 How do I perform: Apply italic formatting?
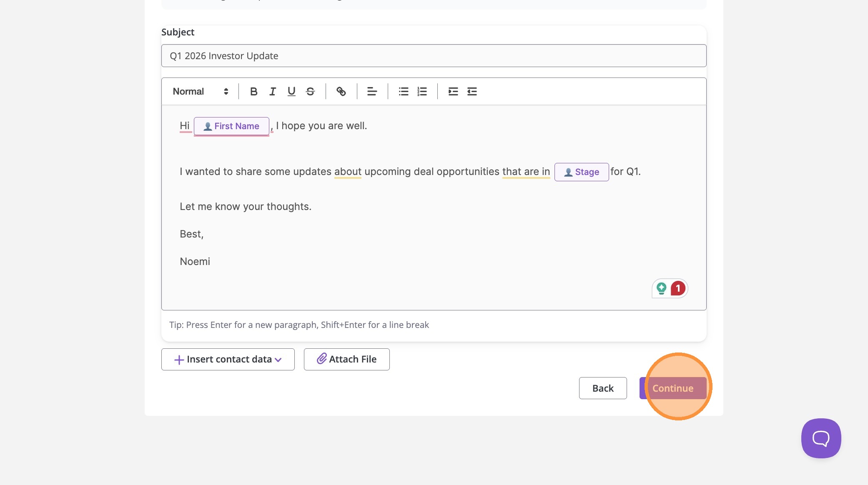click(x=273, y=91)
